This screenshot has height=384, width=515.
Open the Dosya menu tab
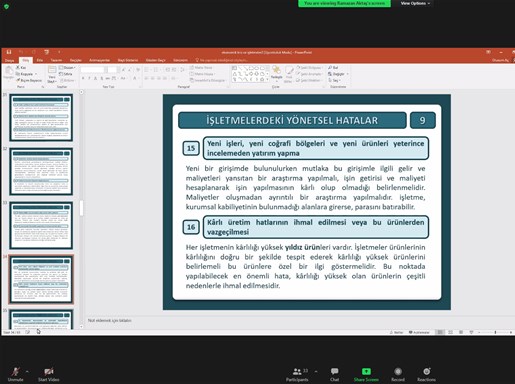click(9, 60)
